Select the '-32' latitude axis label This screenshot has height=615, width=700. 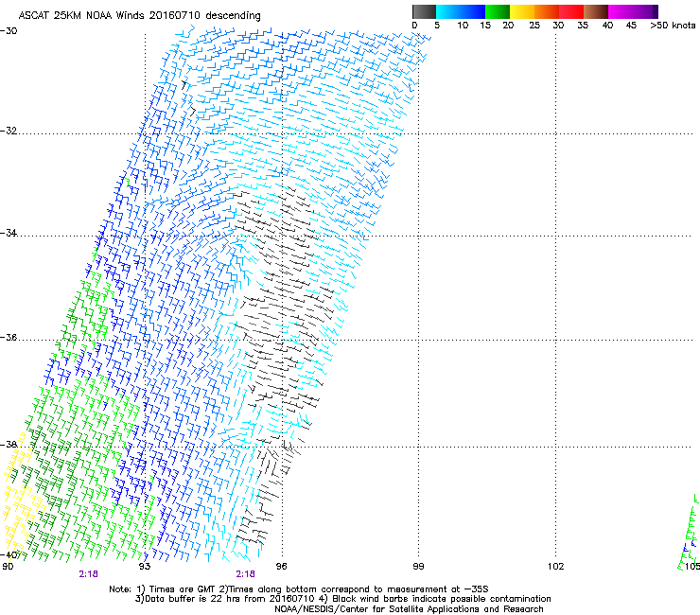pyautogui.click(x=9, y=131)
